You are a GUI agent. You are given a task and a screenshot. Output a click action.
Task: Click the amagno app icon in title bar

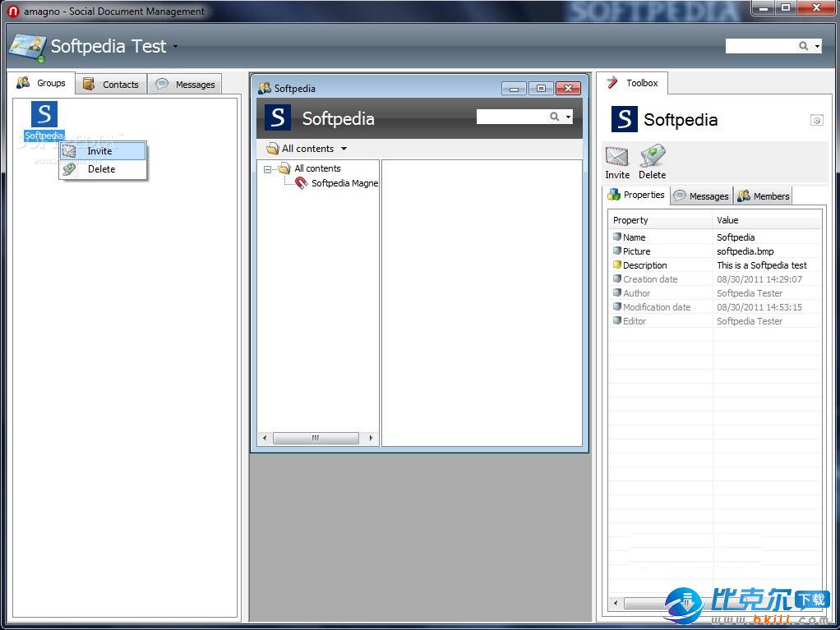[13, 11]
